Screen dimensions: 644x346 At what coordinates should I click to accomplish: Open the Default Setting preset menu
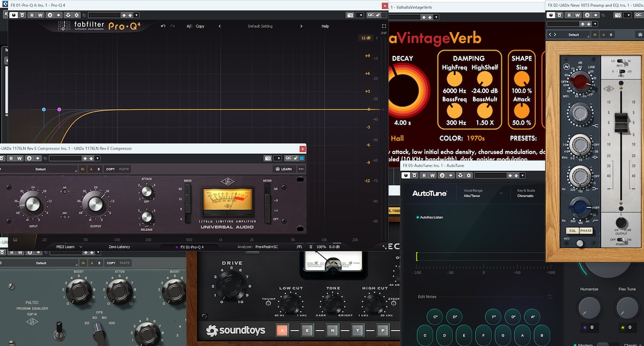[260, 26]
